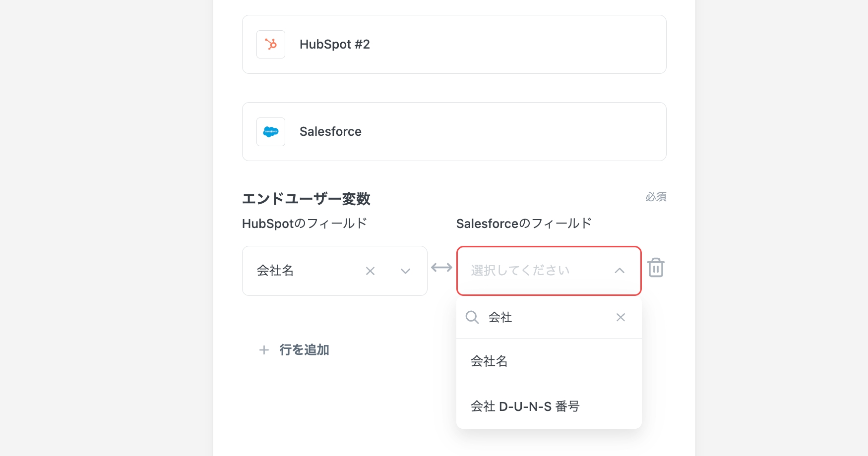Viewport: 868px width, 456px height.
Task: Delete the mapping row with trash icon
Action: tap(656, 268)
